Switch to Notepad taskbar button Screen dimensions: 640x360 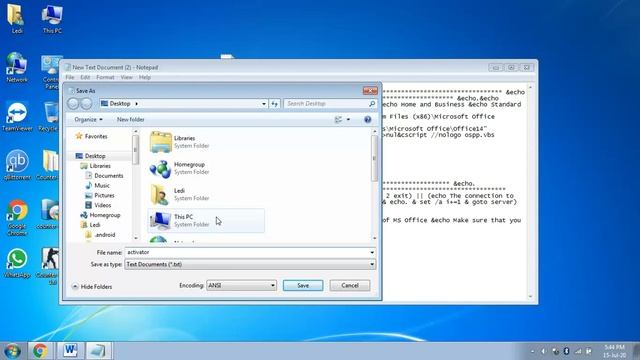[x=98, y=351]
